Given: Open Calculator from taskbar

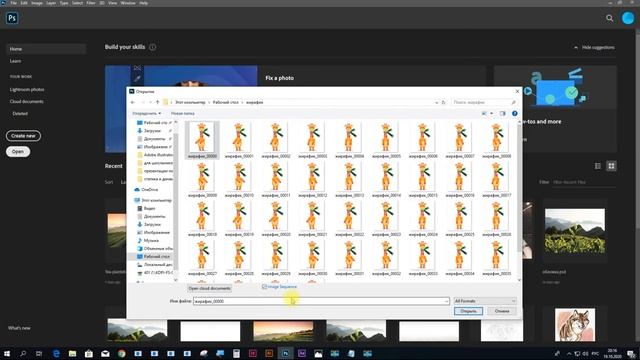Looking at the screenshot, I should [236, 353].
